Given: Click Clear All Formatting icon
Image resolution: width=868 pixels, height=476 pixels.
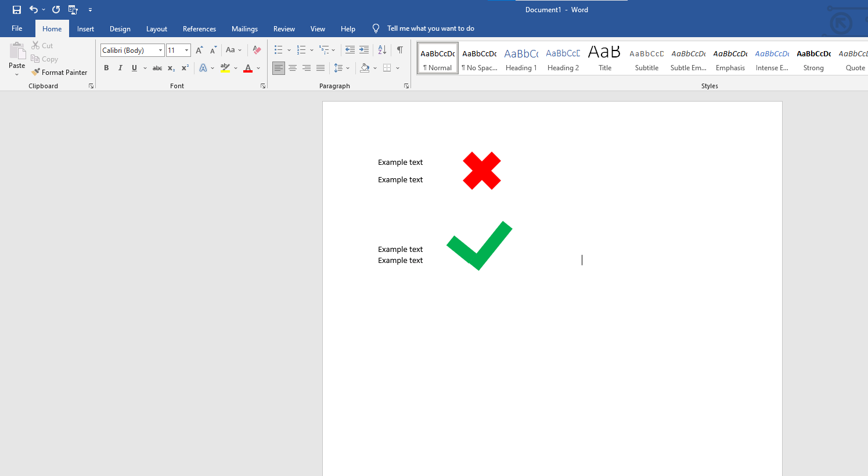Looking at the screenshot, I should tap(257, 51).
